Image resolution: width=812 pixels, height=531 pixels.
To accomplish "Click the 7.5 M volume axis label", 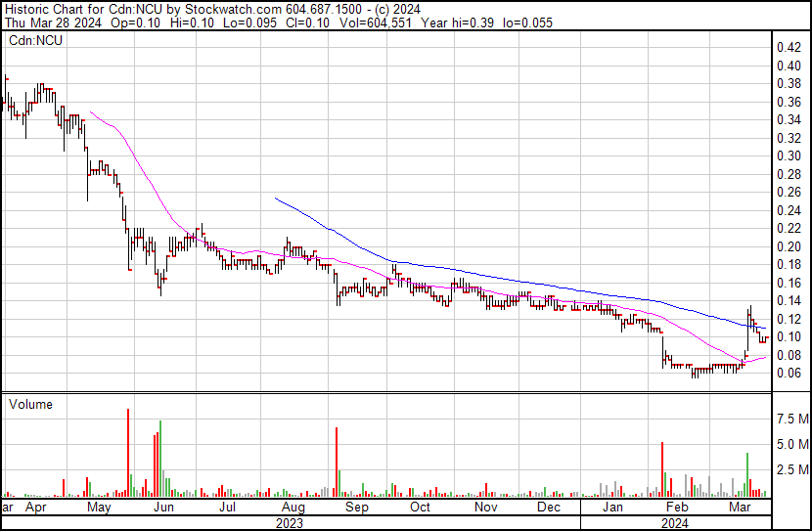I will click(x=791, y=419).
